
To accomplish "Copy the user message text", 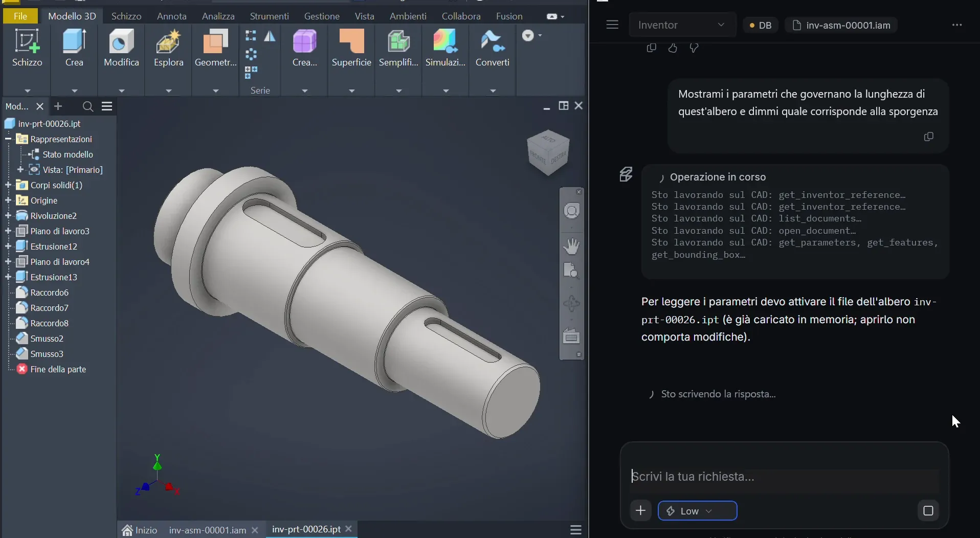I will 929,137.
